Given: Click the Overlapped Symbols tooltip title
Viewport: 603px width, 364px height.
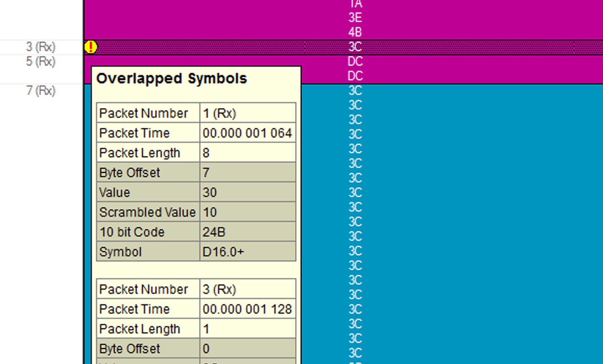Looking at the screenshot, I should [x=172, y=78].
